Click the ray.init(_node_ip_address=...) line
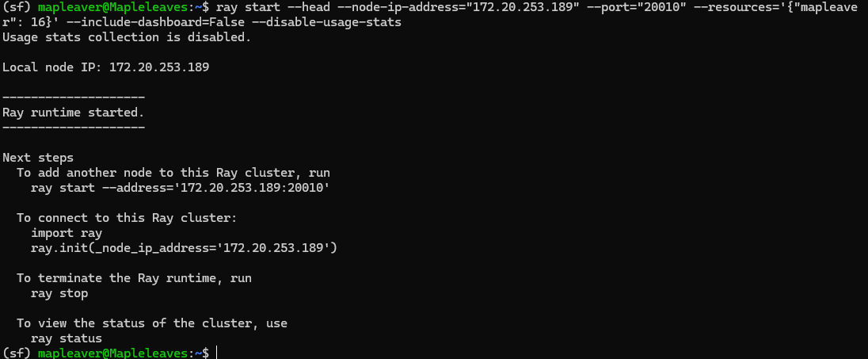 point(184,248)
